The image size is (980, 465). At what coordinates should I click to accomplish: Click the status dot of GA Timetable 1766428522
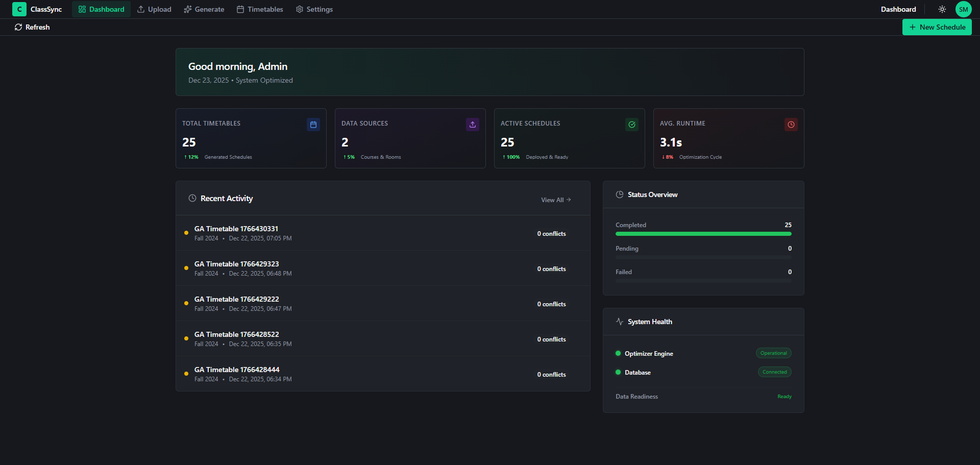pos(186,338)
